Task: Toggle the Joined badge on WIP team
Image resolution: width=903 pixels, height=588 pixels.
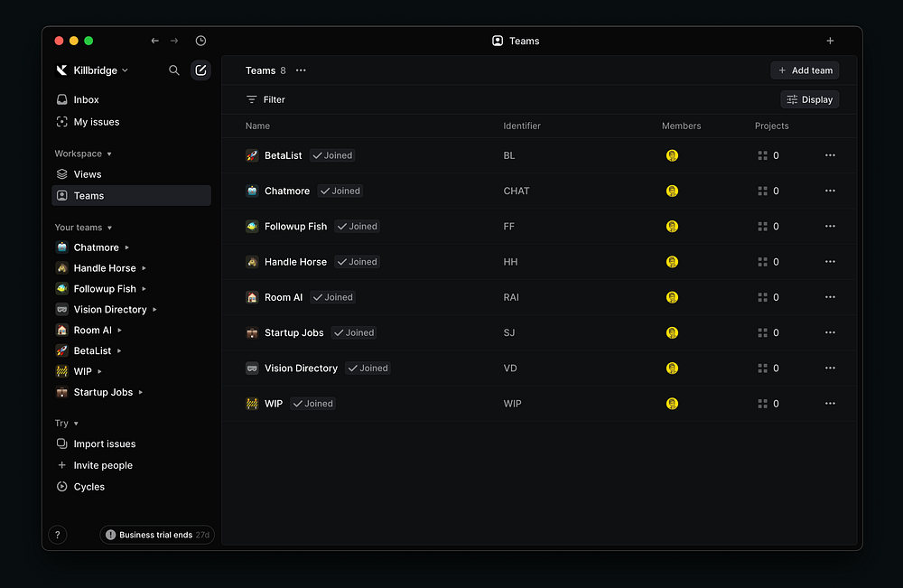Action: point(312,404)
